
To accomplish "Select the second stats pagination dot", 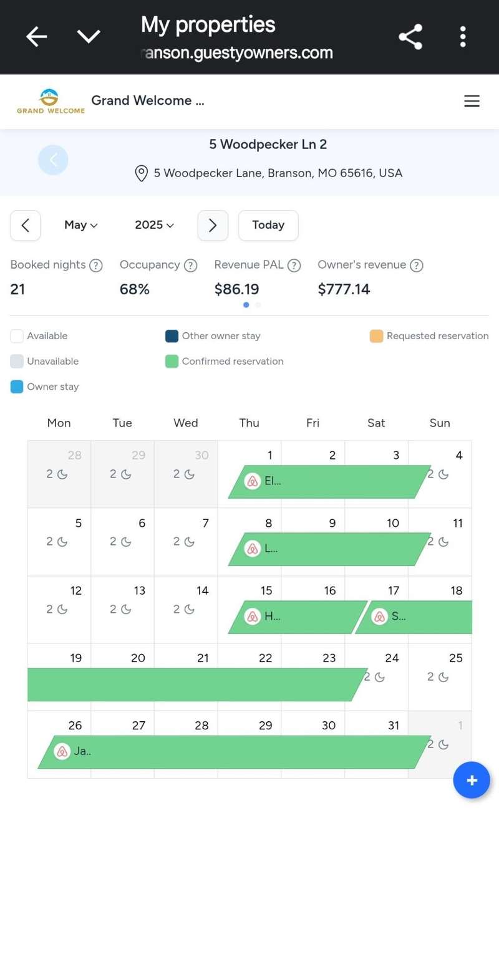I will coord(258,305).
